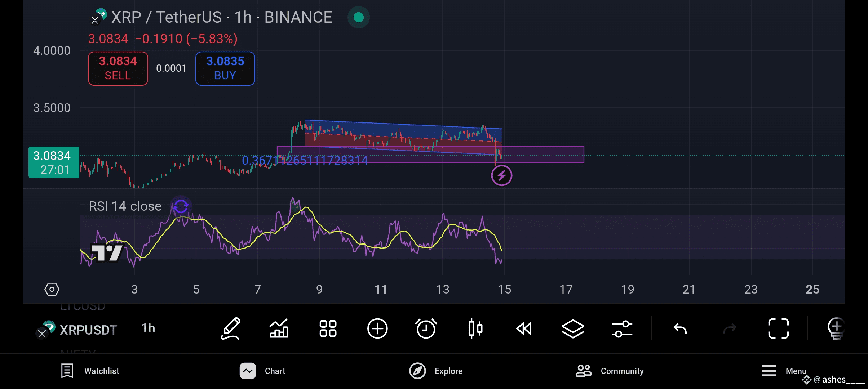Tap the SELL 3.0834 button

click(118, 68)
